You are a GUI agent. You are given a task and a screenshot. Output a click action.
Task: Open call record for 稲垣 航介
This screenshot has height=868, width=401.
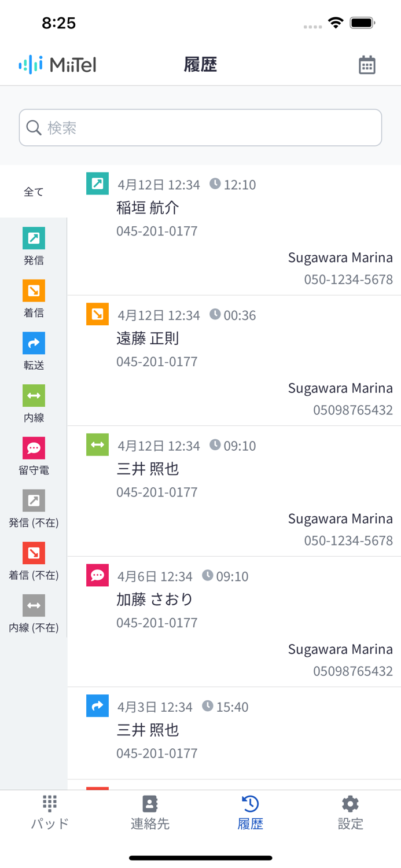coord(234,230)
